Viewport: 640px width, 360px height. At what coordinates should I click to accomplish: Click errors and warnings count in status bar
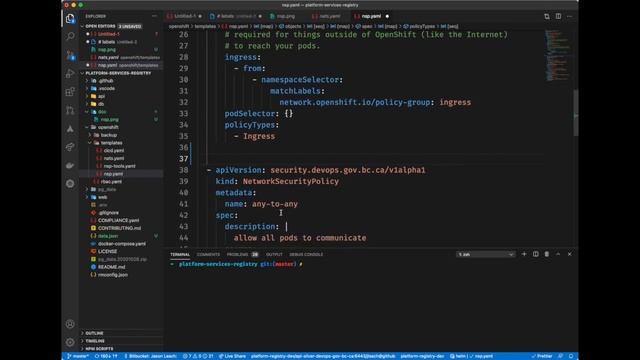pos(198,356)
